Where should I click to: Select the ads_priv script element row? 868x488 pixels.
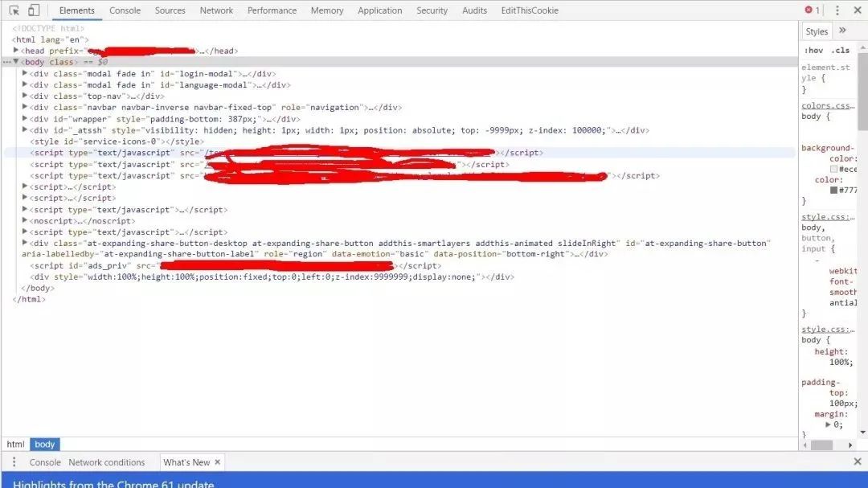[235, 265]
